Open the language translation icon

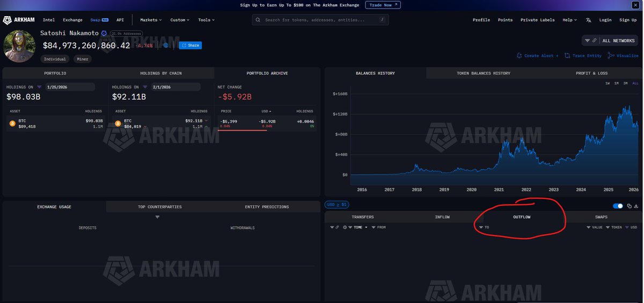tap(589, 20)
